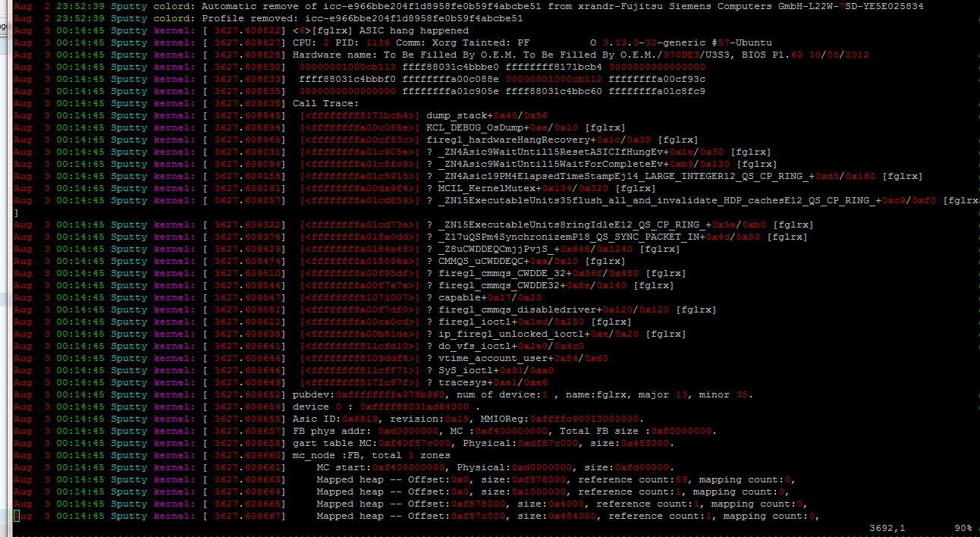Viewport: 980px width, 537px height.
Task: Select "pubdev:0xffffffffa078b960" text
Action: point(370,394)
